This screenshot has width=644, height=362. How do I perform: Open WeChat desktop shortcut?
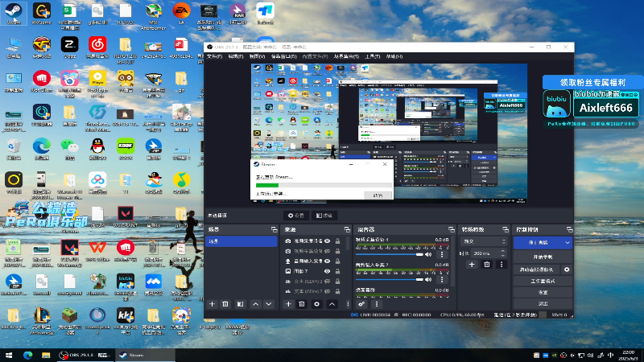(69, 149)
